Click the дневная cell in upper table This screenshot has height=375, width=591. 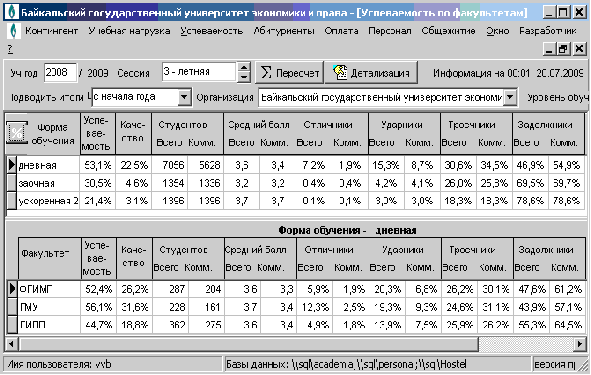coord(48,165)
